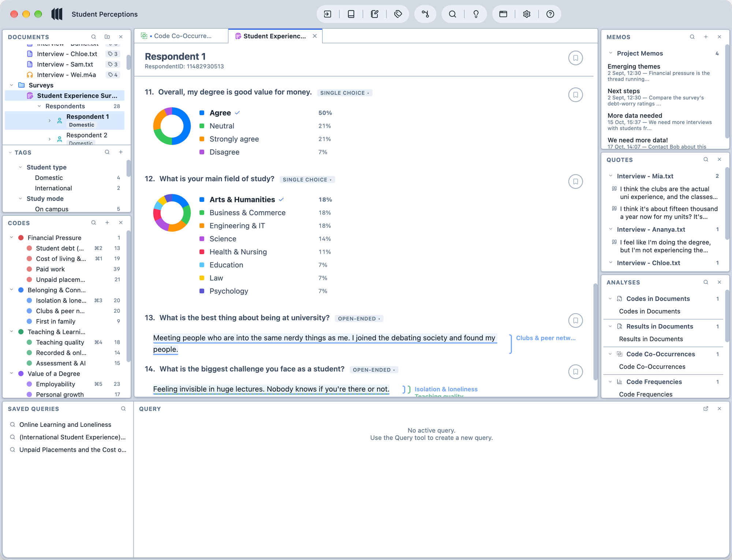Search in the Documents panel

pyautogui.click(x=94, y=37)
